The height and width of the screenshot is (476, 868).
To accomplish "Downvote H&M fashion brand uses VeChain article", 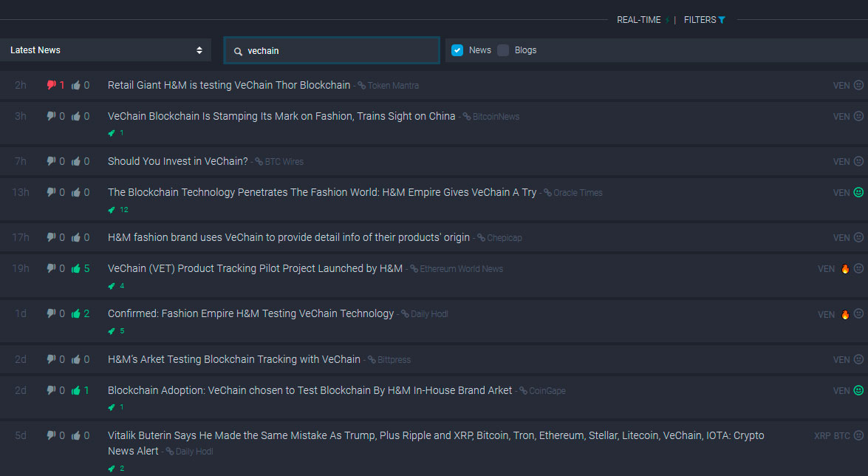I will 51,237.
